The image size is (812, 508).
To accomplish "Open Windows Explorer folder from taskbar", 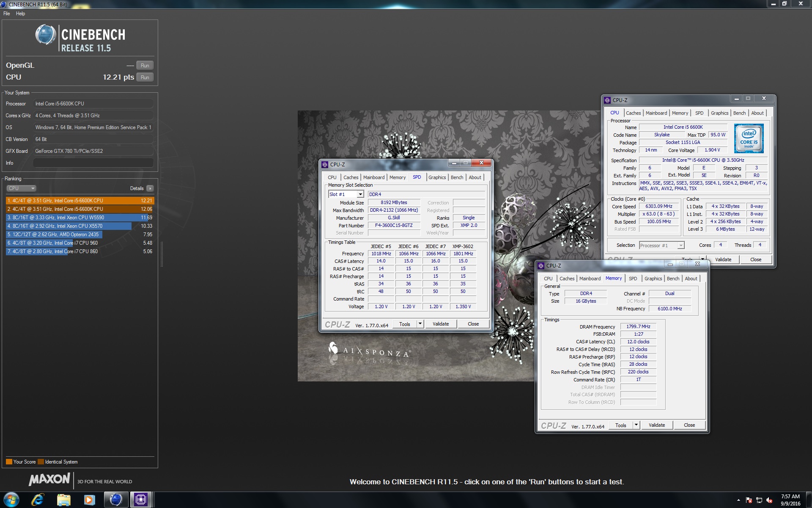I will coord(63,500).
